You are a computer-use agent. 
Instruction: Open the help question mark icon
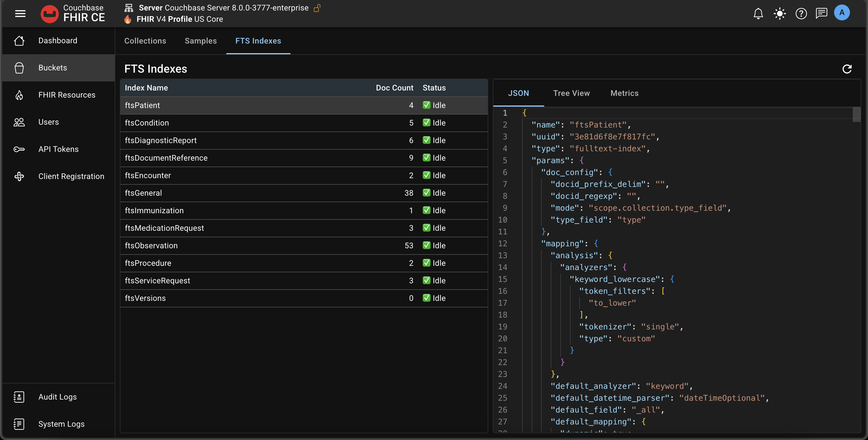pyautogui.click(x=801, y=14)
